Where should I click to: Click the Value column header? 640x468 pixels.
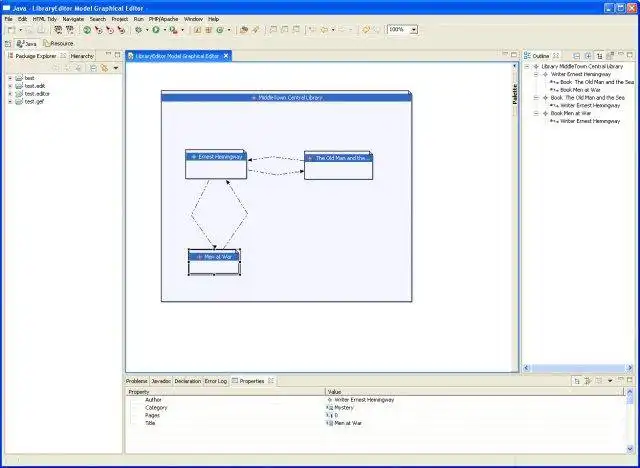coord(474,392)
